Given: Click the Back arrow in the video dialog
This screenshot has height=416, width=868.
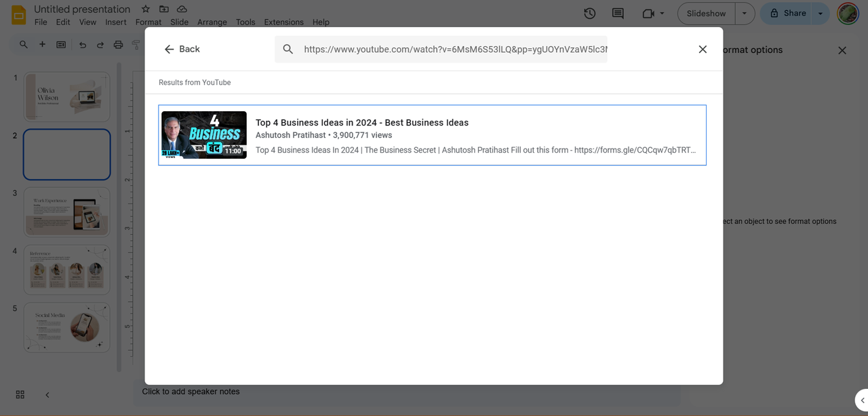Looking at the screenshot, I should tap(170, 49).
